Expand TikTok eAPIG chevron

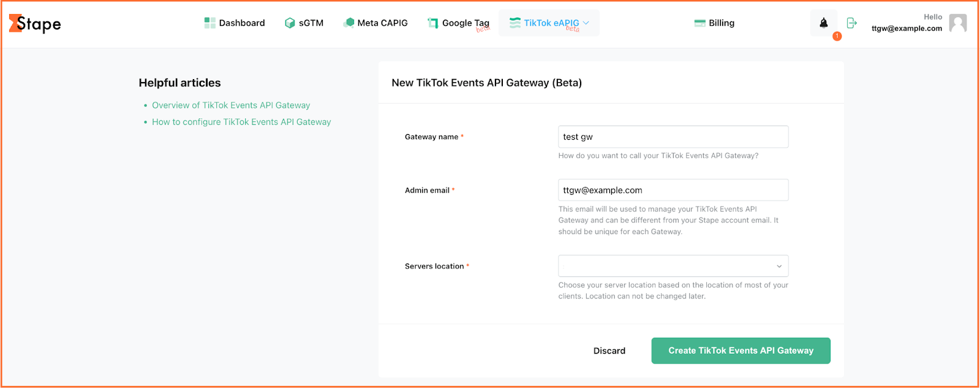[586, 23]
